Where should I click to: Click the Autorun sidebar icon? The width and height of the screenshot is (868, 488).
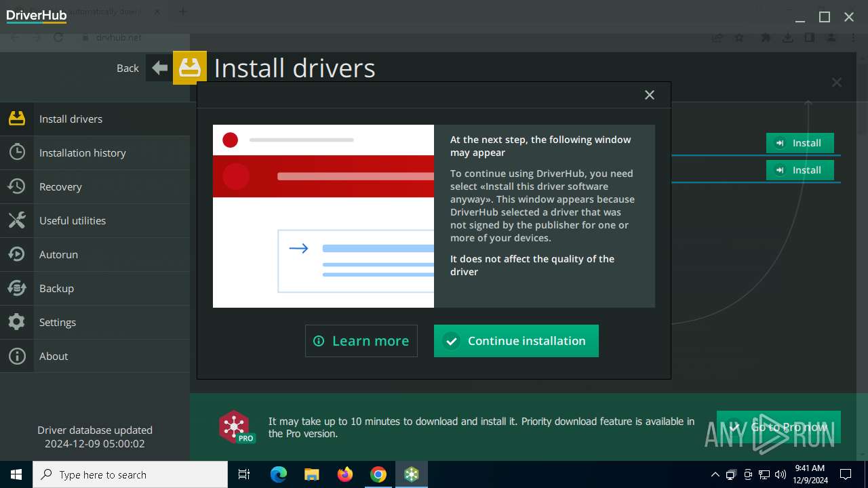click(17, 254)
